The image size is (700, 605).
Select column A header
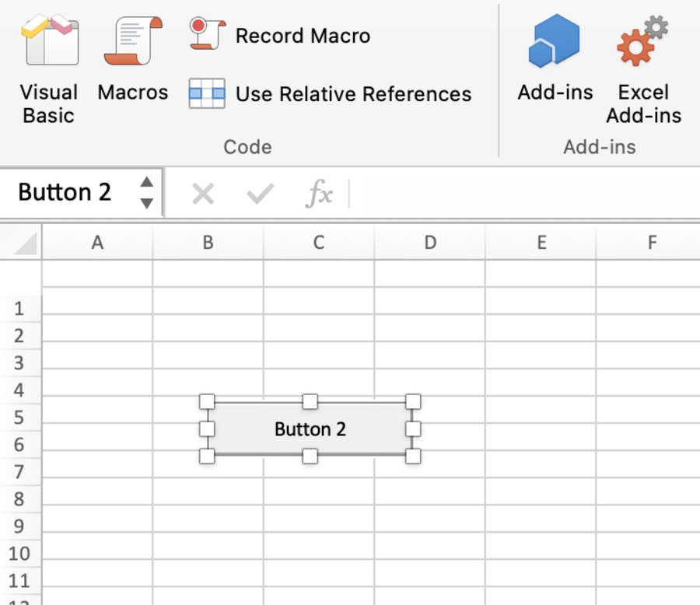[97, 243]
